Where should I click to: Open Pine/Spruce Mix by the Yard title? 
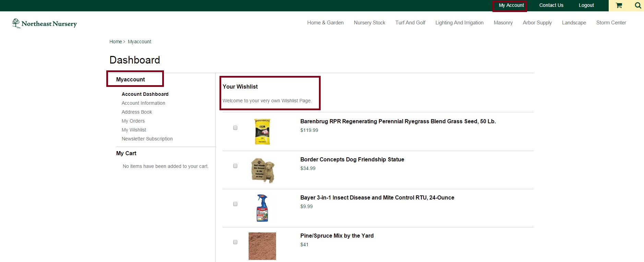tap(337, 236)
